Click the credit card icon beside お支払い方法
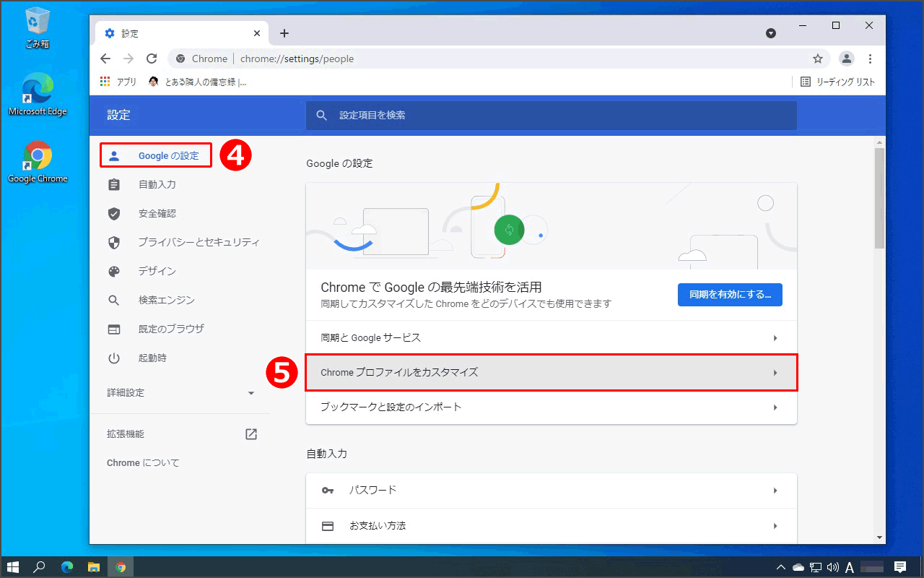Viewport: 924px width, 578px height. pos(328,526)
